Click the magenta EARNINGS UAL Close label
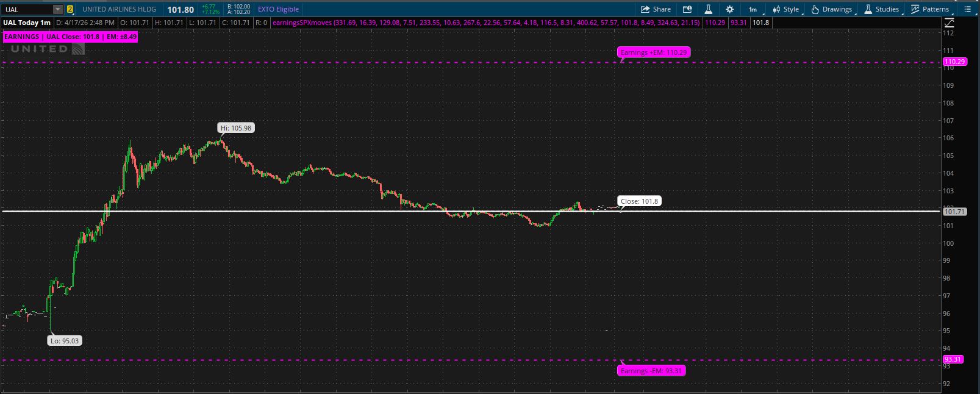Viewport: 980px width, 394px height. point(70,37)
